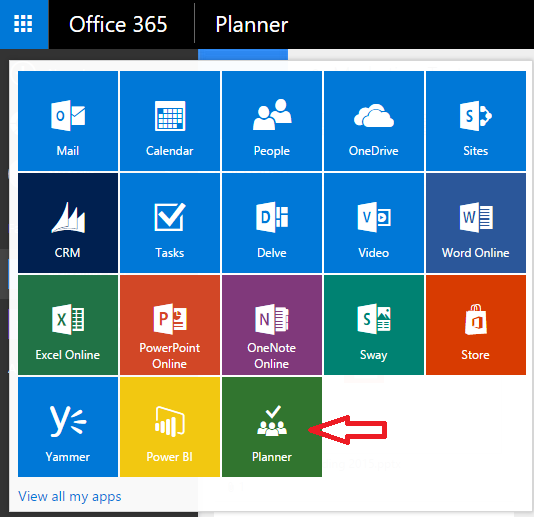Click the Planner header title
The image size is (534, 517).
252,24
